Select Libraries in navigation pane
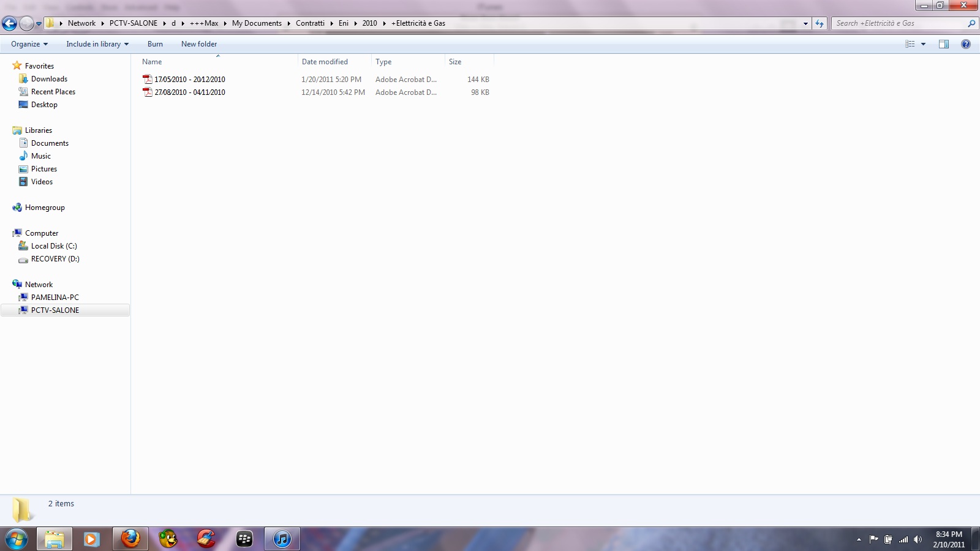This screenshot has width=980, height=551. coord(39,130)
